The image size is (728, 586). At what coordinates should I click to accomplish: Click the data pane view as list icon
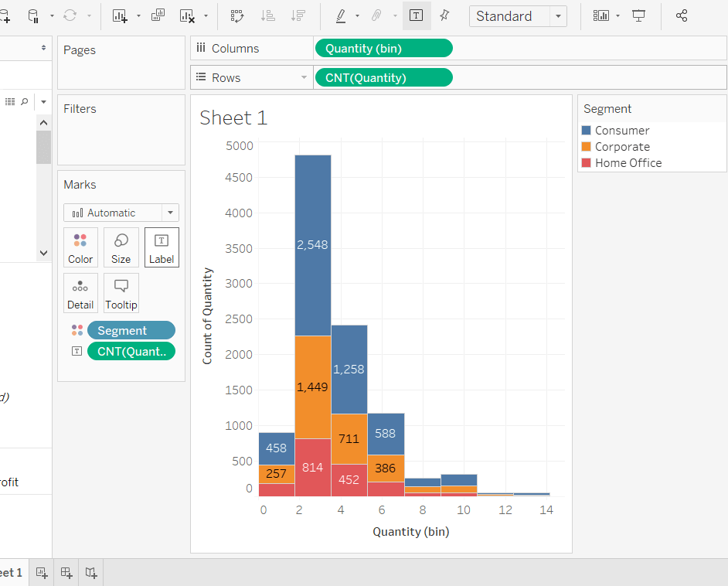(x=10, y=101)
